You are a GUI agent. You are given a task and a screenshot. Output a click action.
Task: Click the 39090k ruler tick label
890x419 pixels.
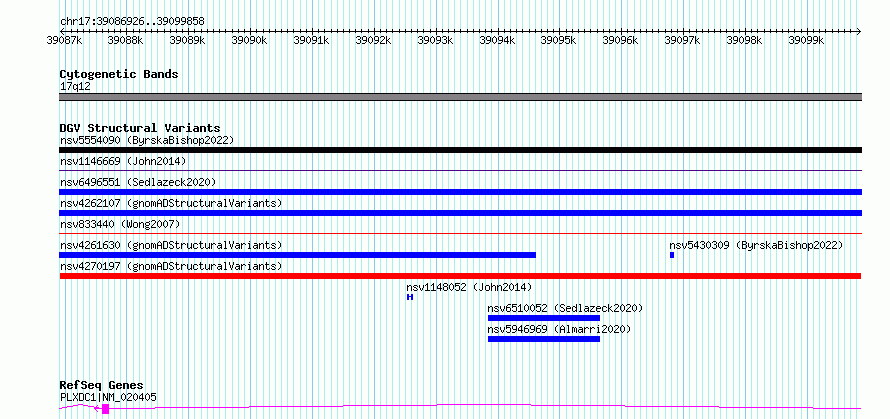(250, 40)
